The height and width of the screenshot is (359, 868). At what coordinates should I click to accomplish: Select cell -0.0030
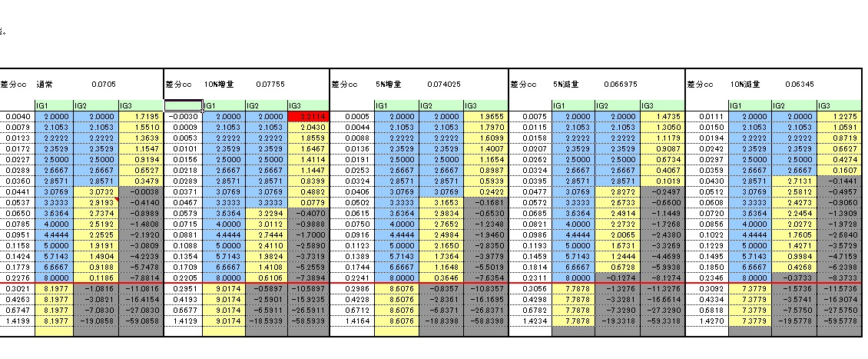pyautogui.click(x=184, y=116)
